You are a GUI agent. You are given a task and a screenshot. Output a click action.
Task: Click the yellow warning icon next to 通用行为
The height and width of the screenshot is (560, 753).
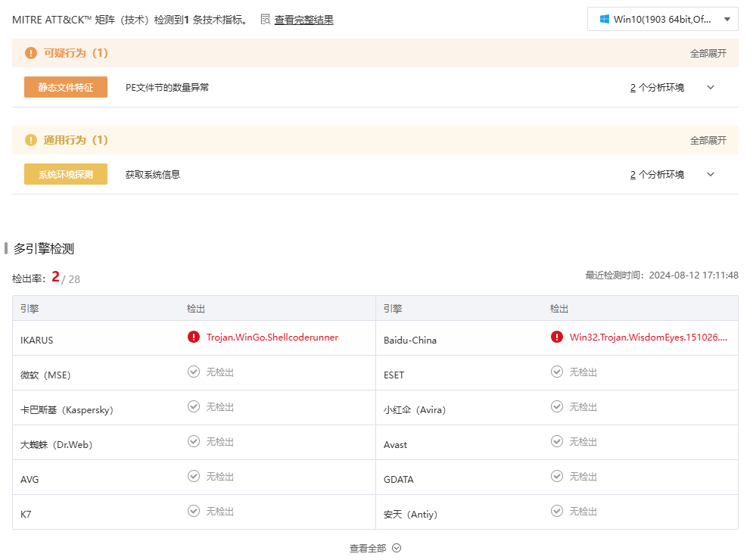coord(31,140)
